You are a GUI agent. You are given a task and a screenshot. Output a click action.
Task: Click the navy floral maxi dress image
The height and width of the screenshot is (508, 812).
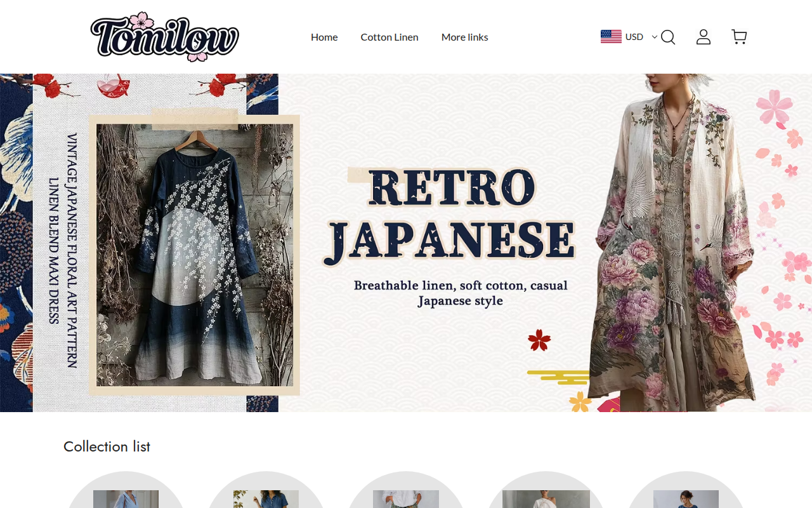click(195, 255)
